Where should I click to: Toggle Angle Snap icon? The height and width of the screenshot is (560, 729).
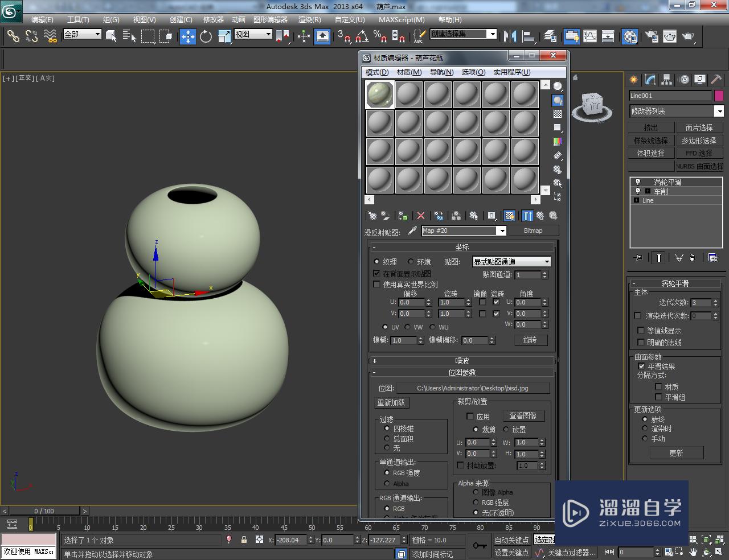tap(362, 36)
